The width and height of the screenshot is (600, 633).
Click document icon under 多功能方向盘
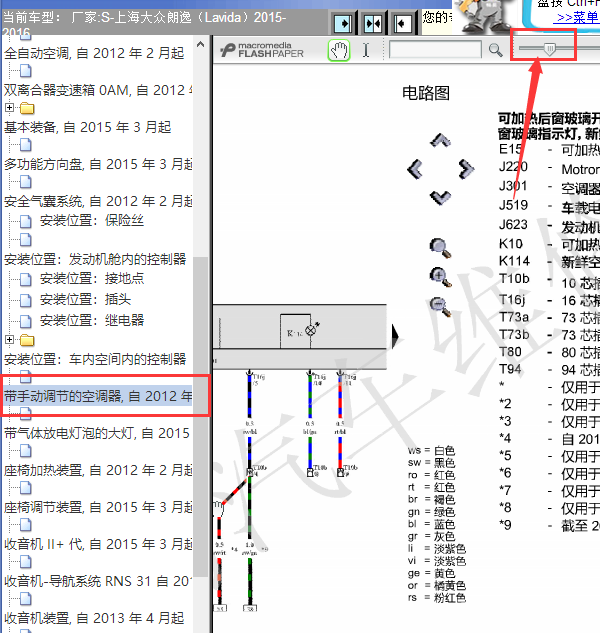tap(25, 182)
